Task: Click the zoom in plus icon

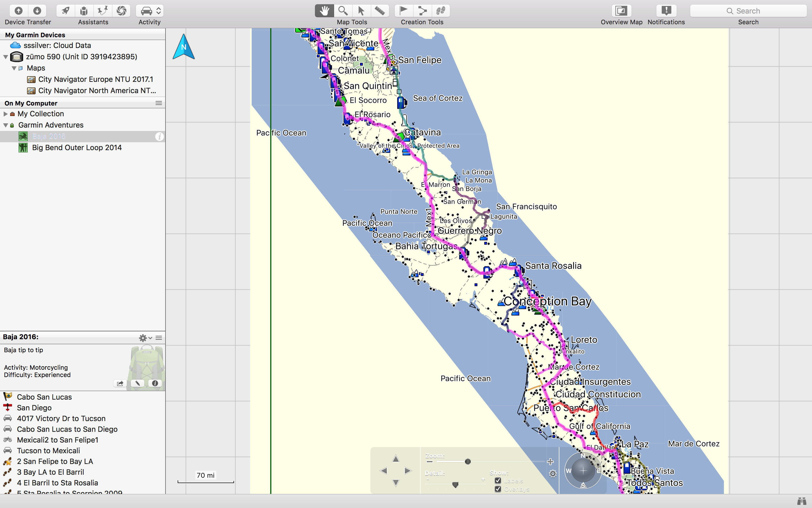Action: [x=550, y=462]
